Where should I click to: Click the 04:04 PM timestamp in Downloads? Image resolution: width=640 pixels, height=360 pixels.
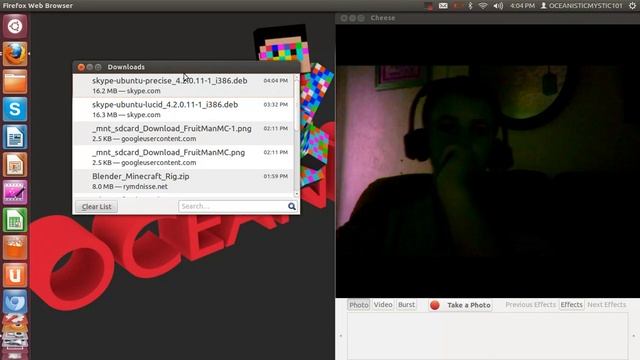coord(276,81)
